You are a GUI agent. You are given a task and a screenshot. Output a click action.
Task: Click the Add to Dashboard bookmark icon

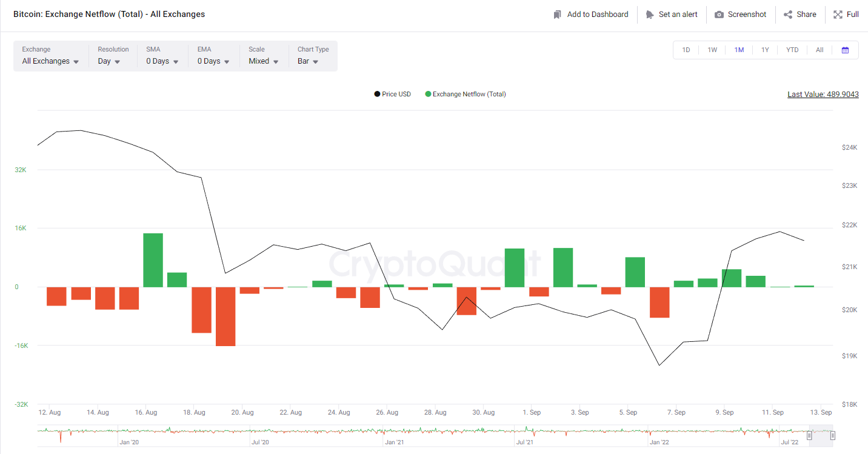[x=558, y=15]
